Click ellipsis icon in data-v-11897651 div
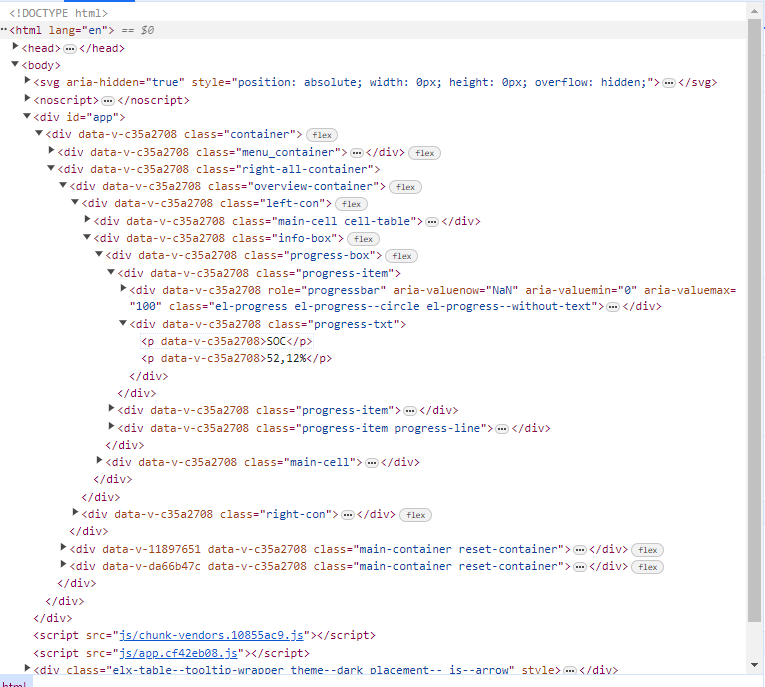The image size is (765, 687). click(580, 550)
